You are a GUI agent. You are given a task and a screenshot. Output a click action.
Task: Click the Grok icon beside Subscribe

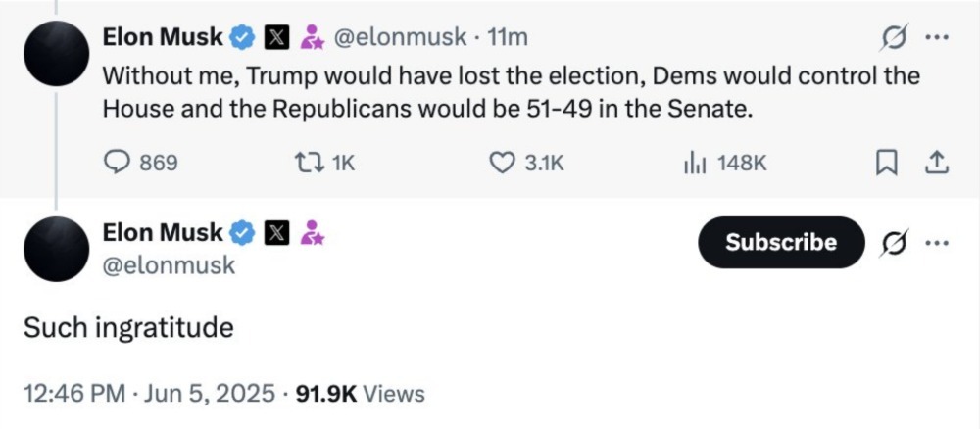(893, 242)
